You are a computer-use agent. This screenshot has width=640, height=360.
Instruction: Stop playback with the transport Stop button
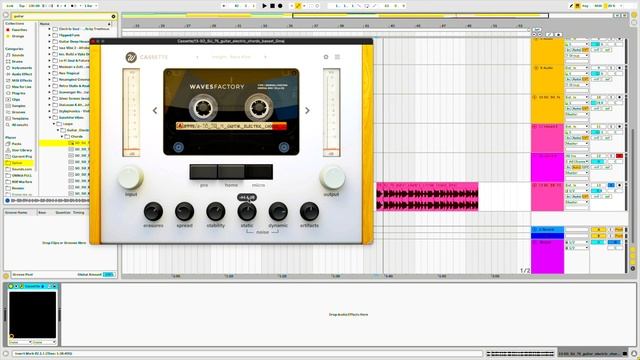[272, 6]
